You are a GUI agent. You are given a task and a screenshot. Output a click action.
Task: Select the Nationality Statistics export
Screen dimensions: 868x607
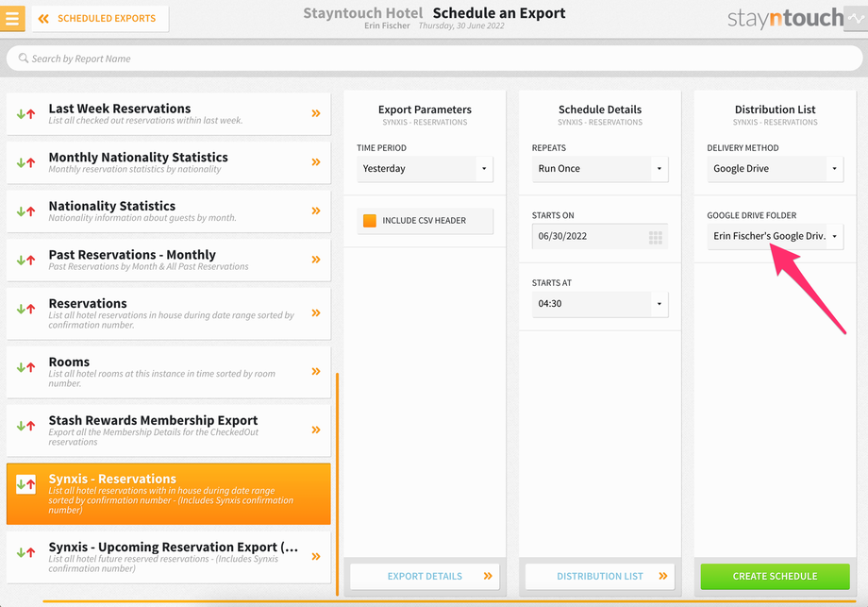(x=168, y=211)
